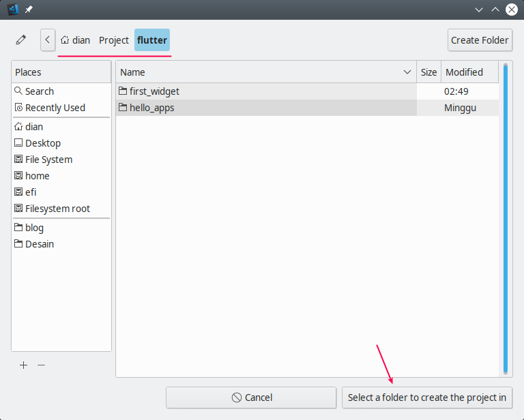Click the plus icon to add bookmark
This screenshot has height=420, width=524.
[x=24, y=365]
